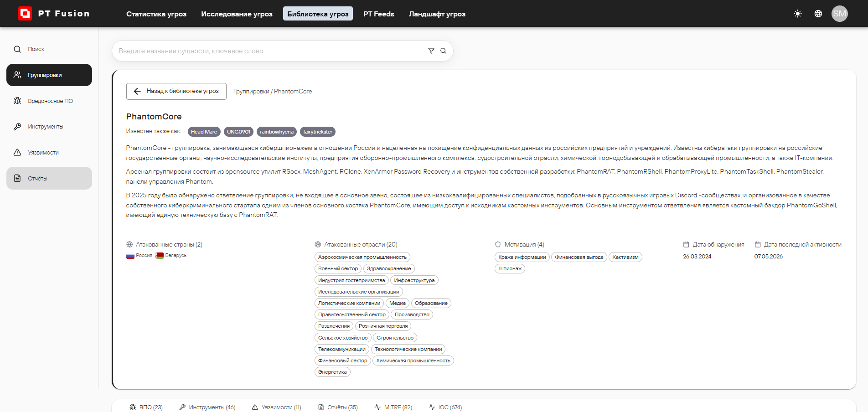Click the Беларусь country flag
This screenshot has width=868, height=412.
click(160, 256)
